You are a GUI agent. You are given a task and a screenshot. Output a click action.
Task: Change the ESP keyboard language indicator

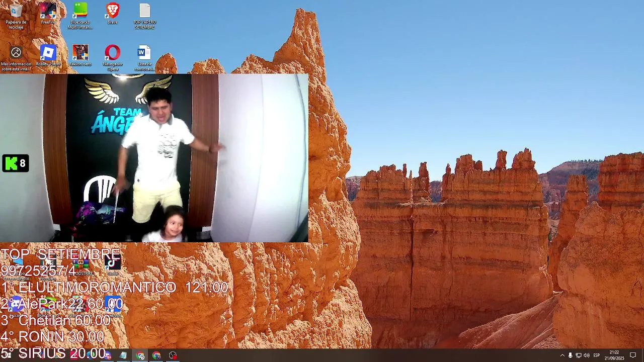pyautogui.click(x=596, y=355)
